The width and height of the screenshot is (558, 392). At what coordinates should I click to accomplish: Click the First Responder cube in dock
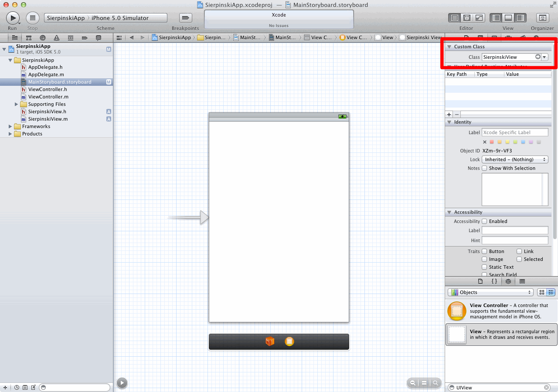click(x=270, y=341)
